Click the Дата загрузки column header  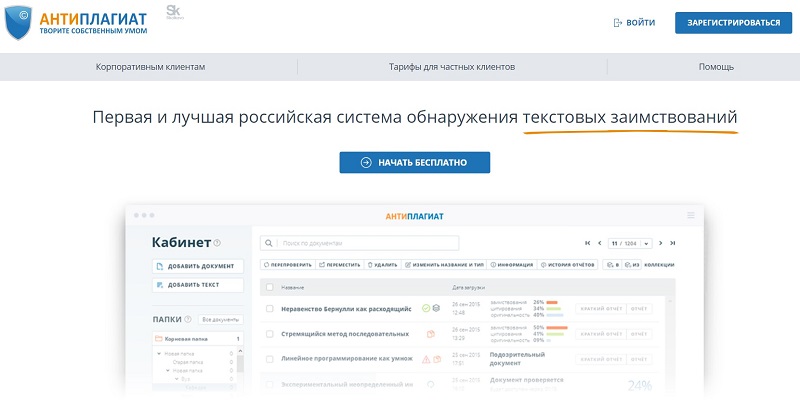pyautogui.click(x=468, y=288)
